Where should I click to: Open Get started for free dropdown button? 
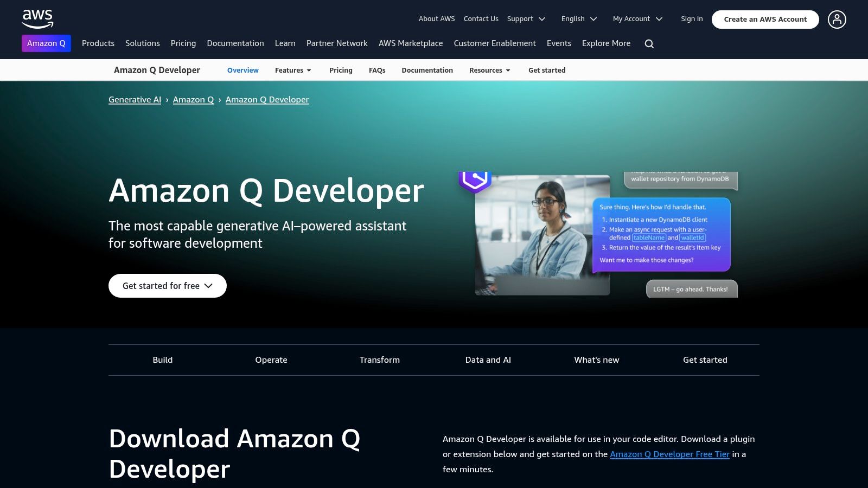point(168,286)
